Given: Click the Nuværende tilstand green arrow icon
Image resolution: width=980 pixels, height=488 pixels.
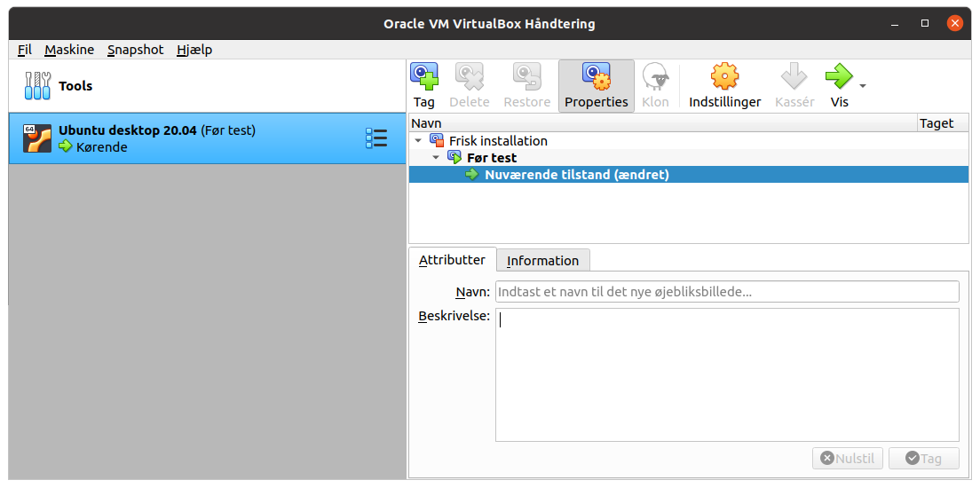Looking at the screenshot, I should click(472, 174).
